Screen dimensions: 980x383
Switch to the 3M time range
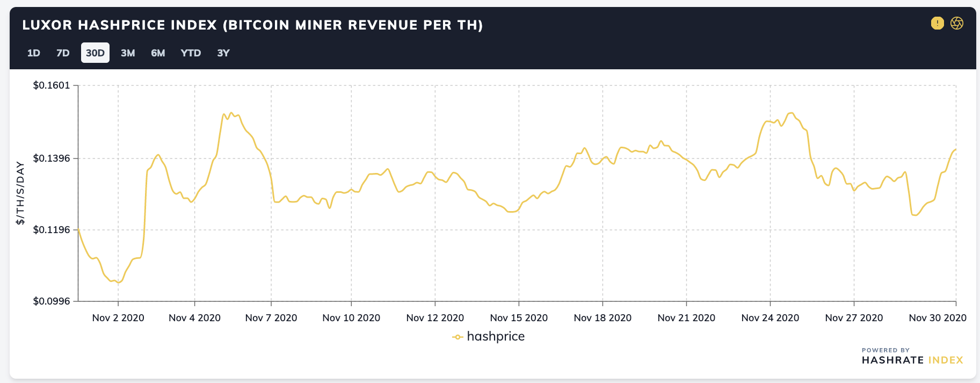pos(128,53)
